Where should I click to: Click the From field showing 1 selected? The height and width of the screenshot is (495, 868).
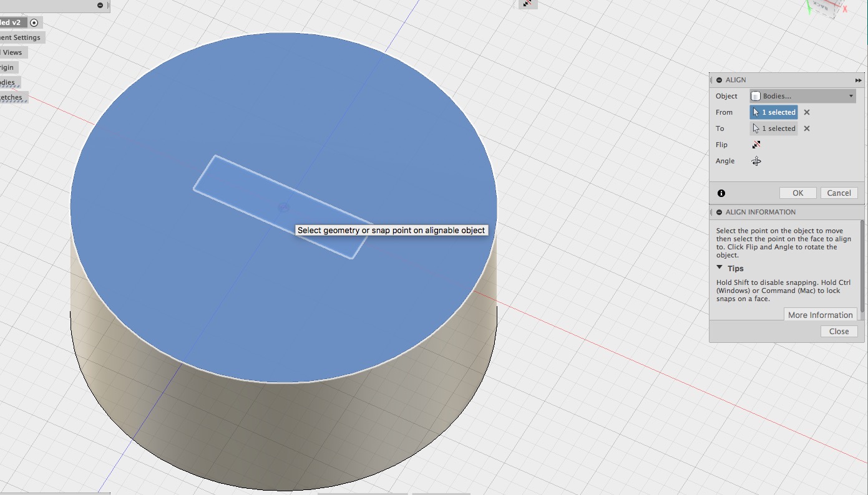tap(774, 112)
